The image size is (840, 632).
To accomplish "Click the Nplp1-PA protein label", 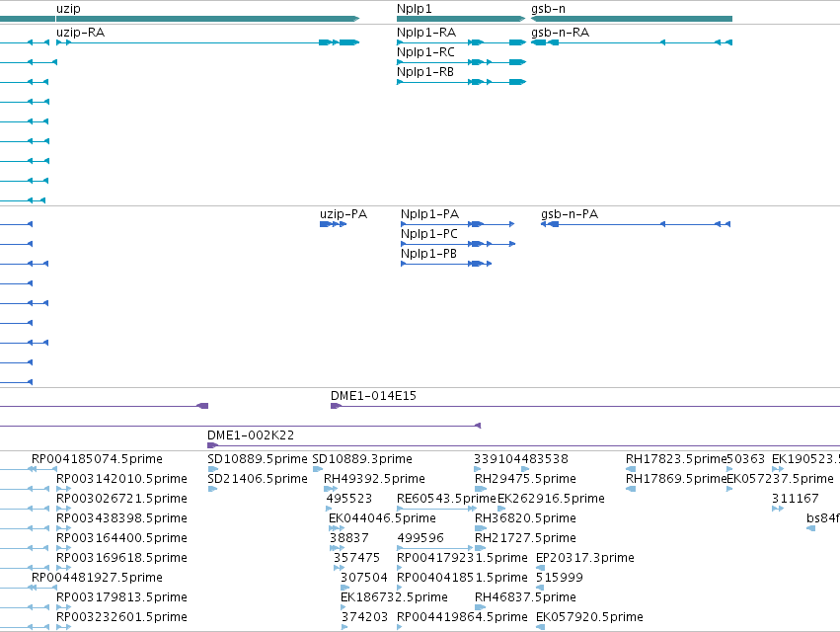I will [429, 214].
